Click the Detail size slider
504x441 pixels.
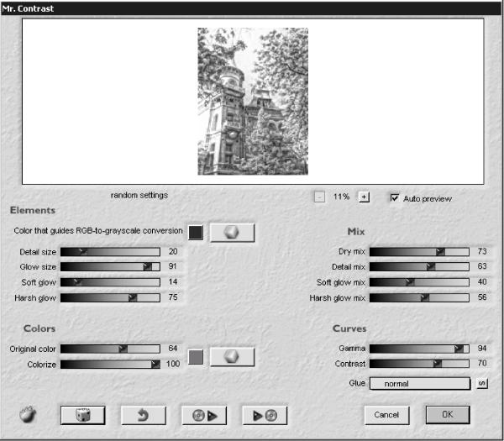(110, 252)
